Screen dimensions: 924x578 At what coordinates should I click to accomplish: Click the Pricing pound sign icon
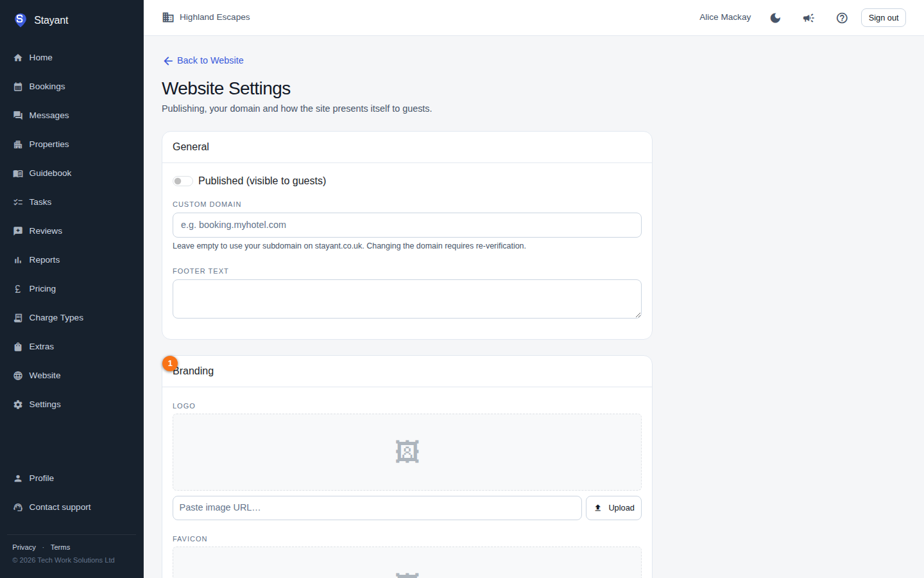(18, 289)
